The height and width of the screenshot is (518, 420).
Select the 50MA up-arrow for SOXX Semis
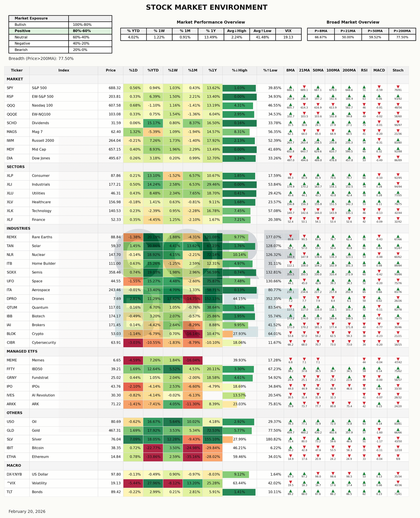[318, 271]
